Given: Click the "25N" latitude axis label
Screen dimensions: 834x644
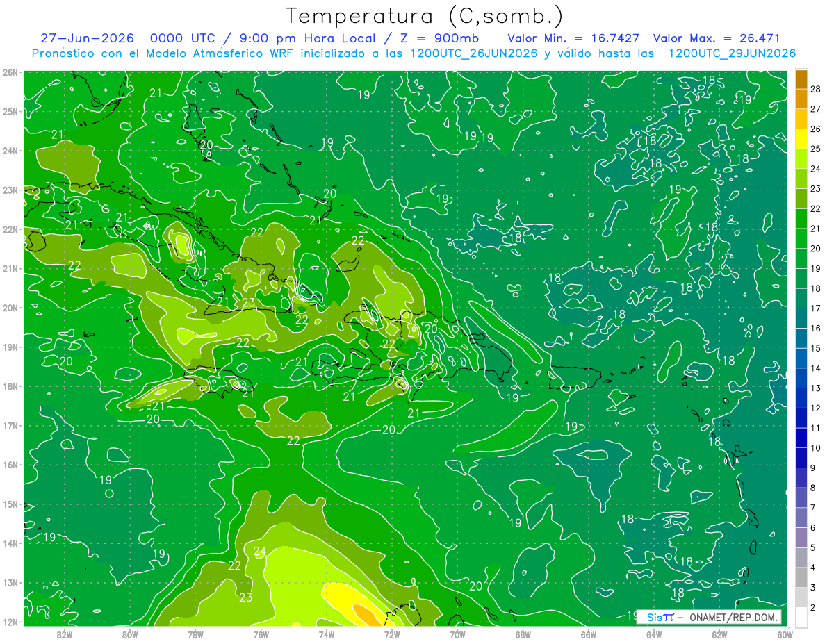Looking at the screenshot, I should tap(10, 111).
